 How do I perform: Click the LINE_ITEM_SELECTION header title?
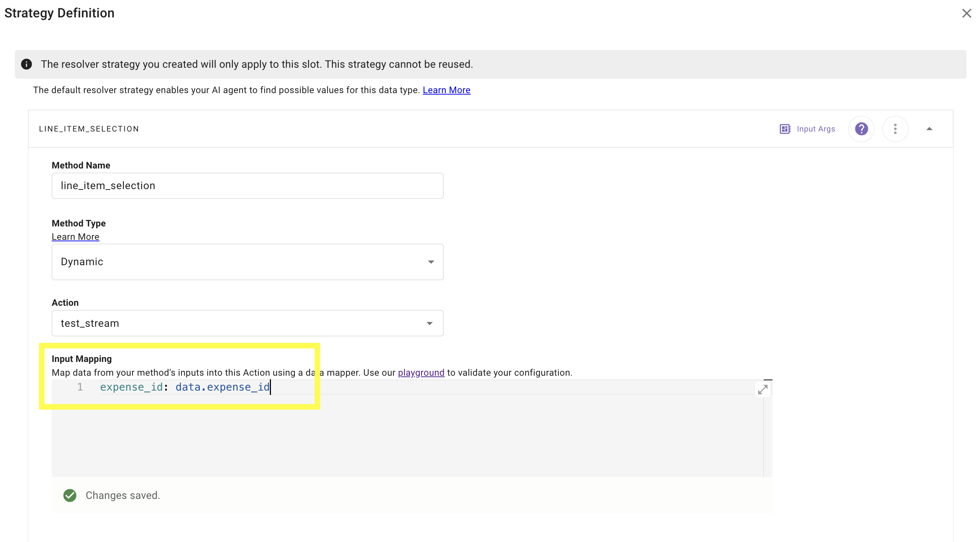(88, 129)
